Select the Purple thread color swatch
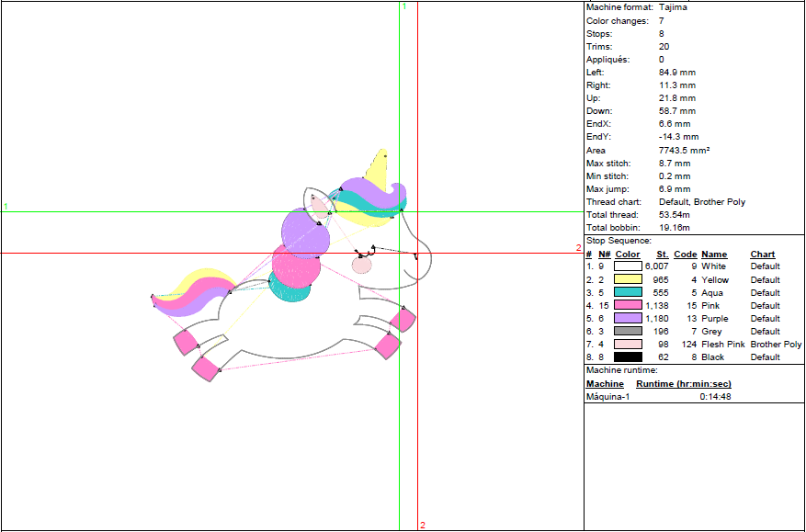 [628, 318]
